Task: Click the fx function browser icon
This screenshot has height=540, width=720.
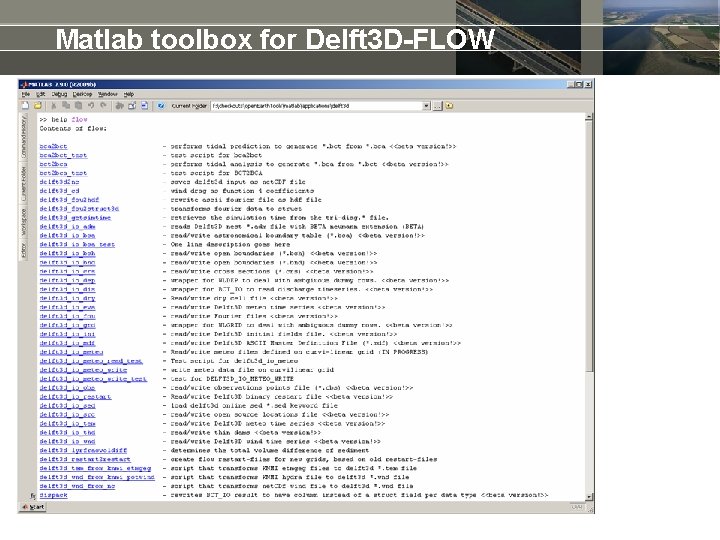Action: coord(33,495)
